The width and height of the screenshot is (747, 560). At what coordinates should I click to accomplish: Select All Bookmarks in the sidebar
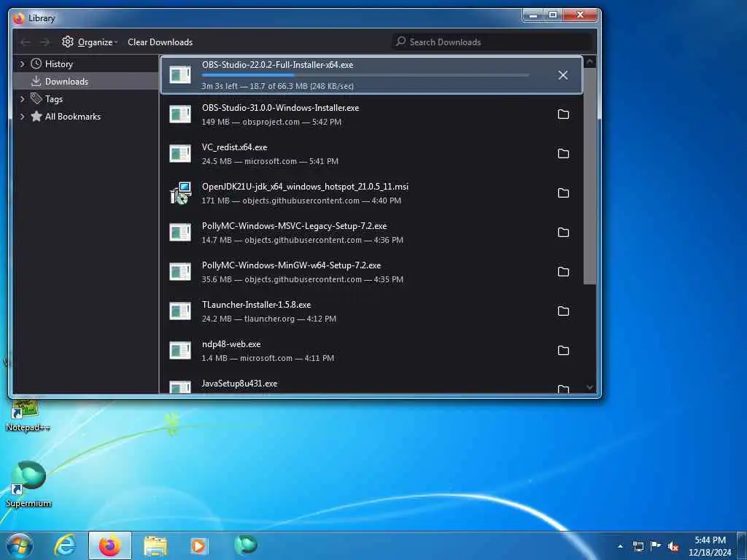click(x=86, y=116)
